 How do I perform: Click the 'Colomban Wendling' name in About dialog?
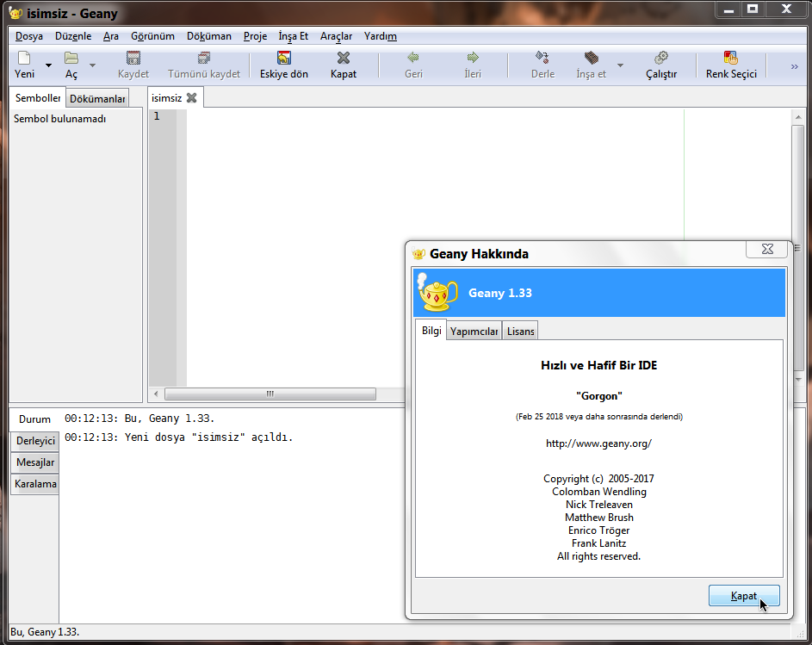tap(599, 492)
